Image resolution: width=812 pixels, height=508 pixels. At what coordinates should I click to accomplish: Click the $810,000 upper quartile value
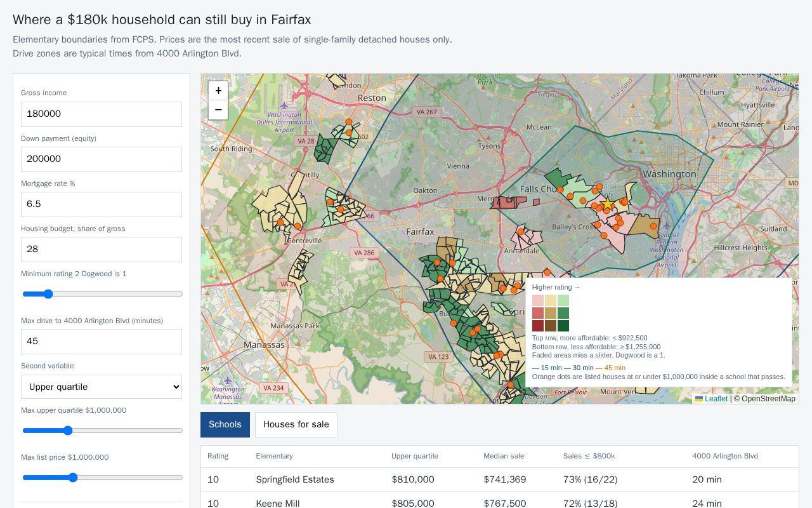413,479
